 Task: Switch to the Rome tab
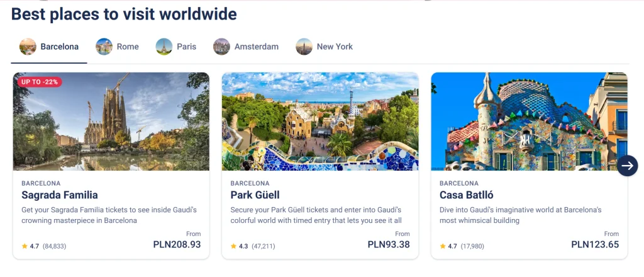point(128,47)
